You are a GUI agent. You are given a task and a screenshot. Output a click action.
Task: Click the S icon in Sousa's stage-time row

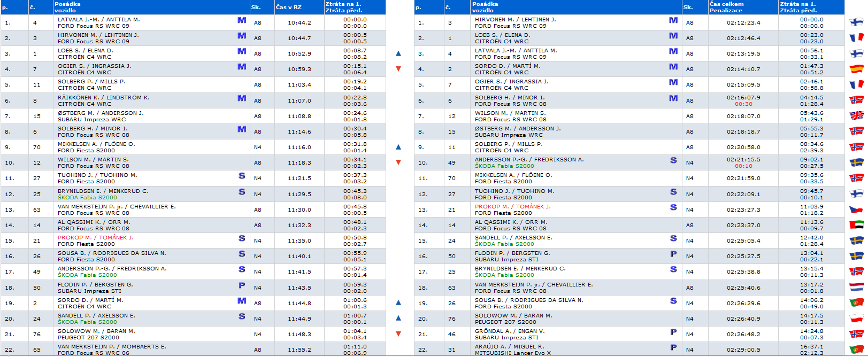(242, 254)
